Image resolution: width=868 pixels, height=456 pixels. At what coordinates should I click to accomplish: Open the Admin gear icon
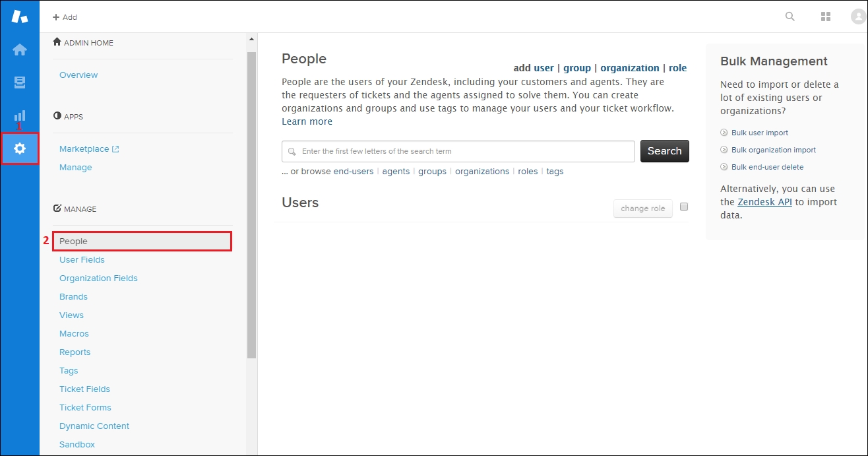[x=20, y=148]
